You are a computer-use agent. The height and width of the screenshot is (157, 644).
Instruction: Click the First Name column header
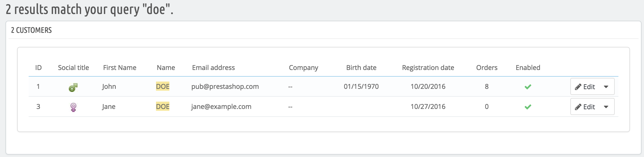coord(120,68)
